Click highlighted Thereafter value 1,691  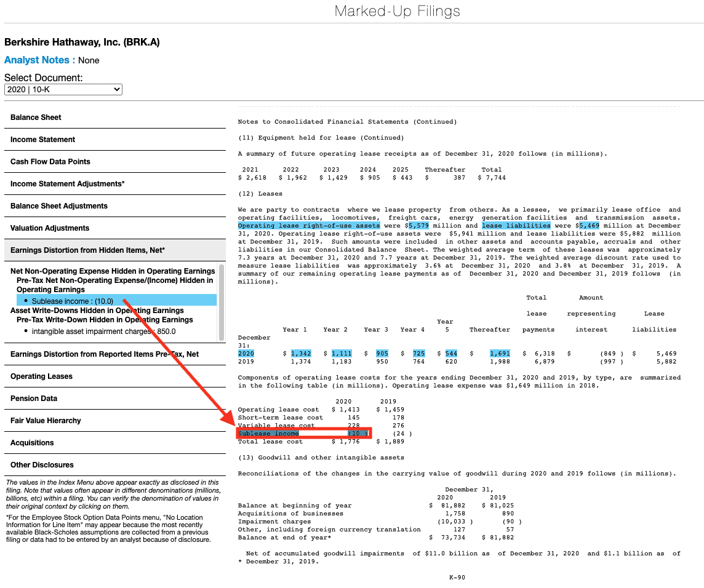coord(500,354)
